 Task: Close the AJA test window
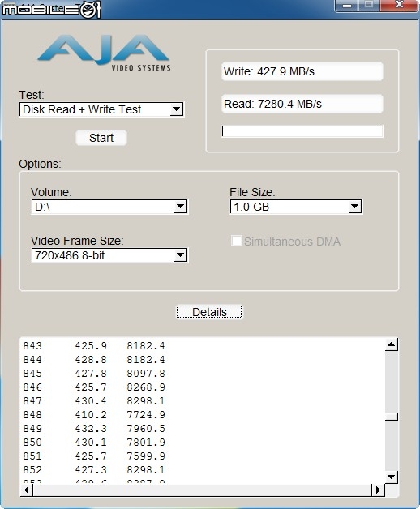point(399,5)
